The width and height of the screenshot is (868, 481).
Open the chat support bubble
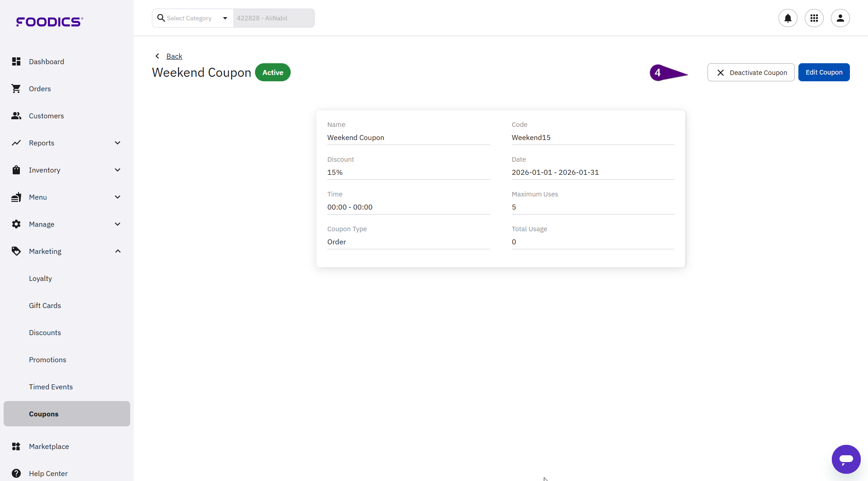pyautogui.click(x=846, y=459)
